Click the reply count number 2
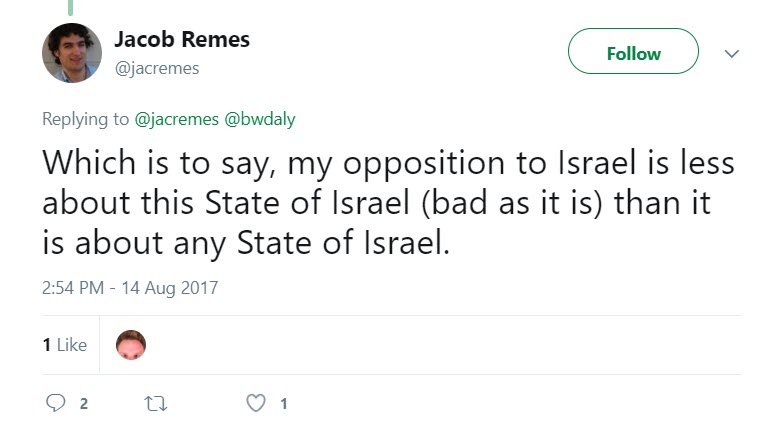Viewport: 775px width, 443px height. point(84,404)
